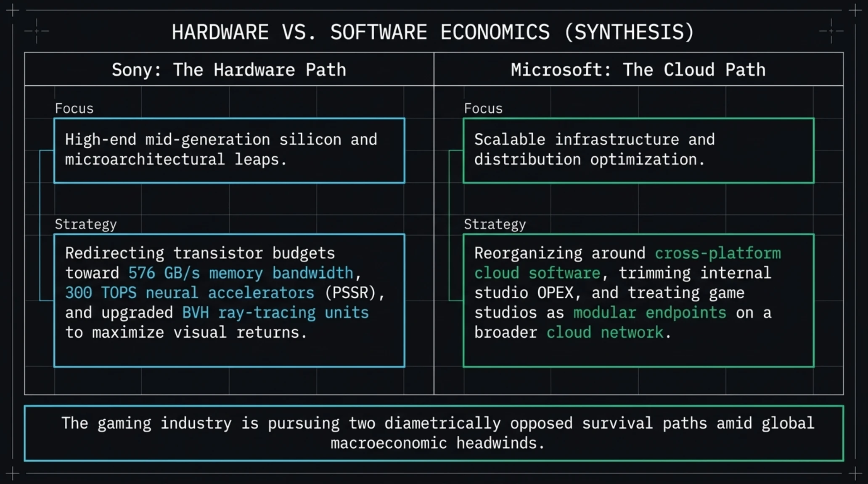The height and width of the screenshot is (484, 868).
Task: Select the bottom summary about "two diametrically opposed survival paths"
Action: click(x=434, y=433)
